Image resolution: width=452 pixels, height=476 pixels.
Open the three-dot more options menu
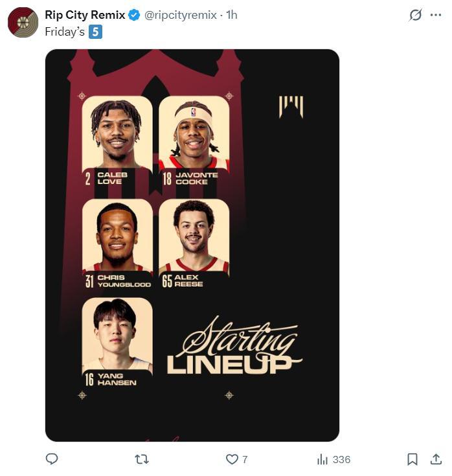(436, 15)
